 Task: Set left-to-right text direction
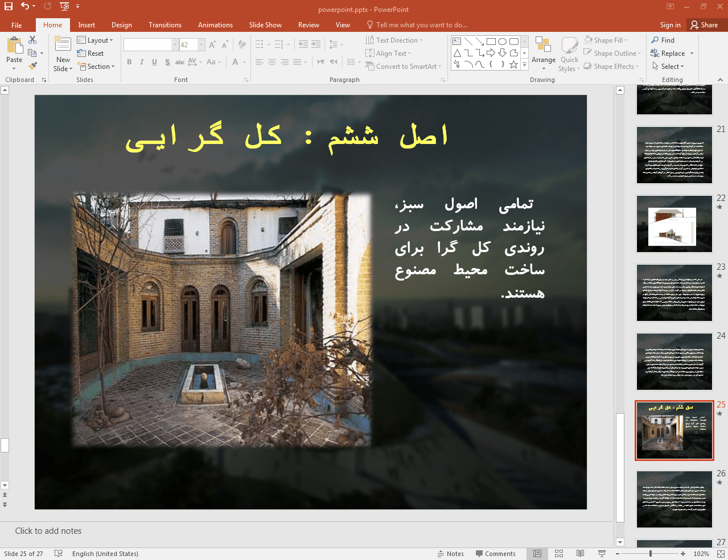[x=321, y=62]
